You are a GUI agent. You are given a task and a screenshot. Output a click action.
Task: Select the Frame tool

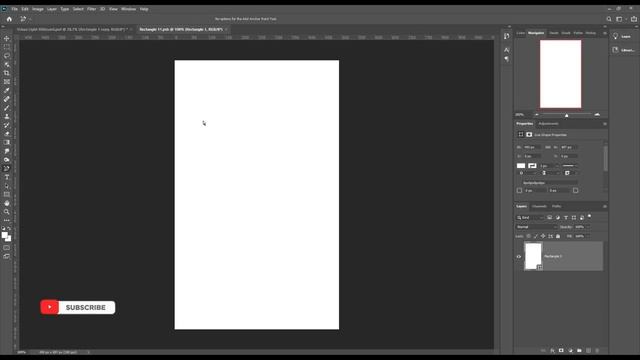click(x=7, y=82)
